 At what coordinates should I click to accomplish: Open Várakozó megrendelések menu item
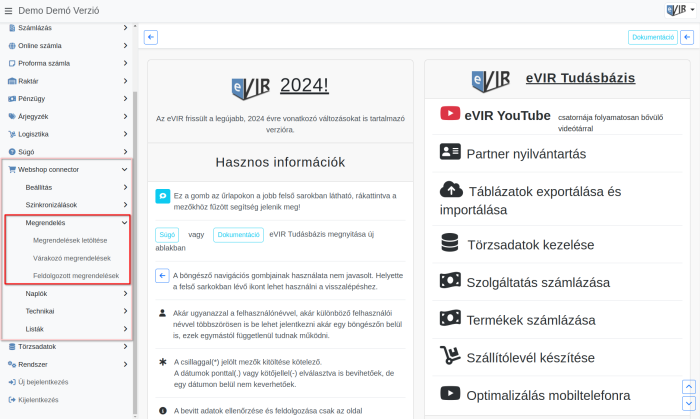tap(72, 258)
